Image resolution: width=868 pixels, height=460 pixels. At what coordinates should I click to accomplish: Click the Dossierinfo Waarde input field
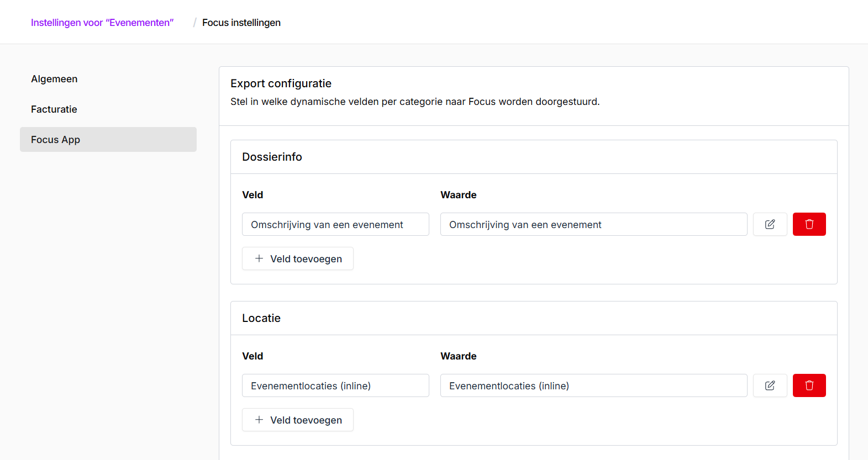tap(593, 224)
